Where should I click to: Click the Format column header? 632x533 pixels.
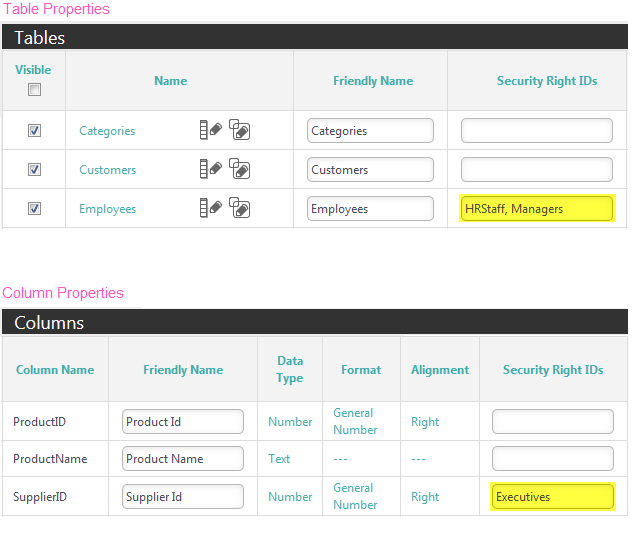point(361,370)
